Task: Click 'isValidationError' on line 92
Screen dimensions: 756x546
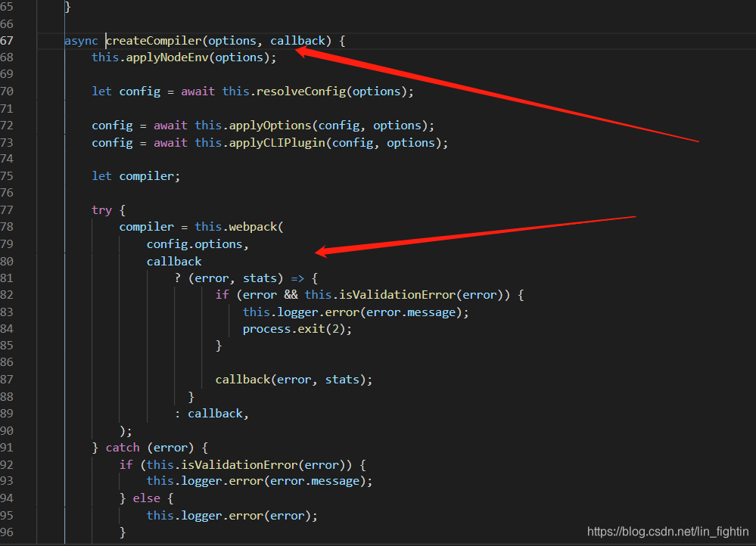Action: click(x=239, y=465)
